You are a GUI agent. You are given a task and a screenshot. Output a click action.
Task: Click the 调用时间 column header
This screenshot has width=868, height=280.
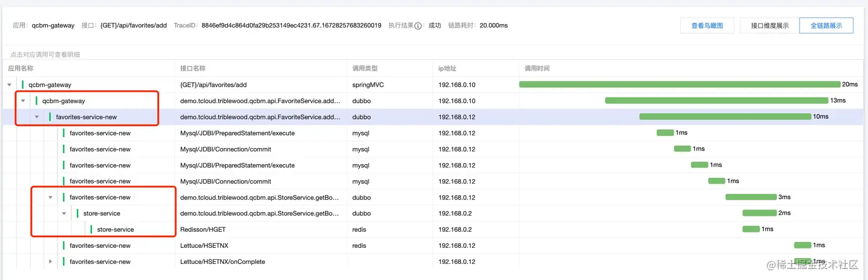537,68
